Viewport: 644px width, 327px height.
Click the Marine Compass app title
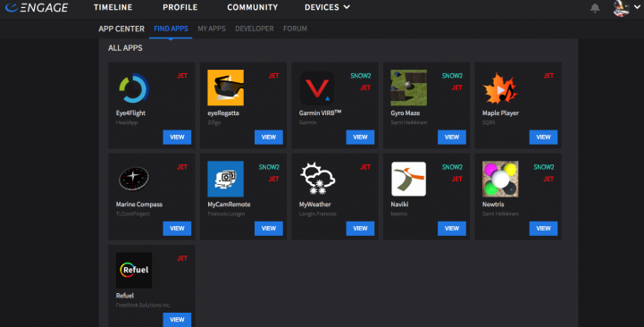point(139,205)
